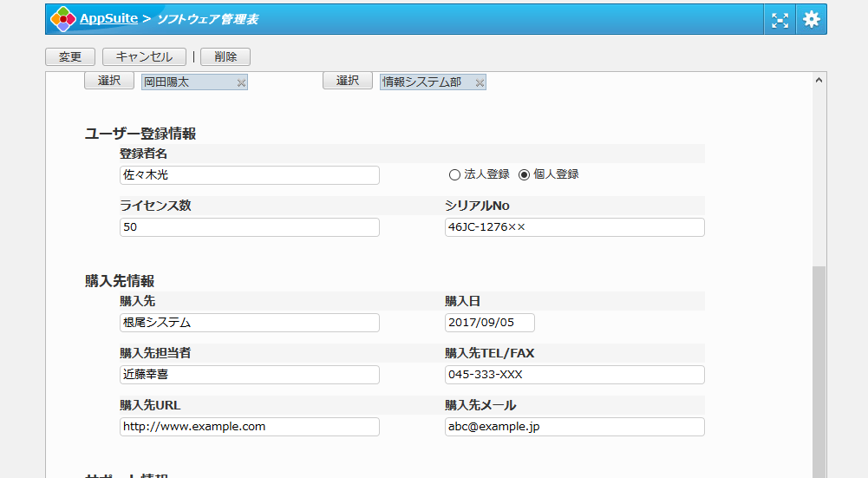The image size is (868, 478).
Task: Remove 岡田陽太 tag with x icon
Action: 241,82
